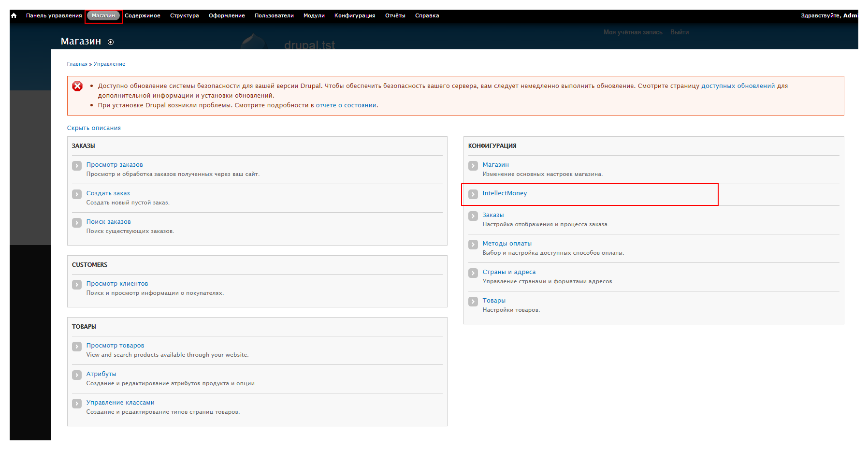Click the arrow icon beside Заказы configuration
The height and width of the screenshot is (450, 868).
pos(473,216)
